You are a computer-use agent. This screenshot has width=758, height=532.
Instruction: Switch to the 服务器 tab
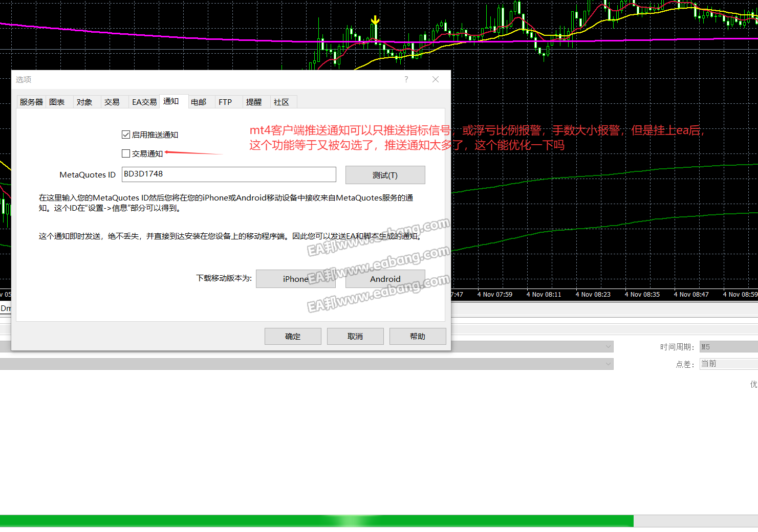point(31,102)
